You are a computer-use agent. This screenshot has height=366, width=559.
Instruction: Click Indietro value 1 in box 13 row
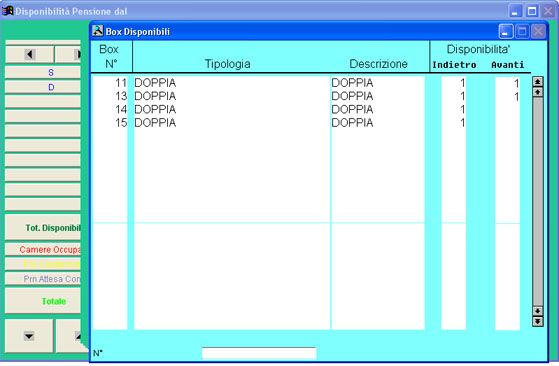(462, 96)
